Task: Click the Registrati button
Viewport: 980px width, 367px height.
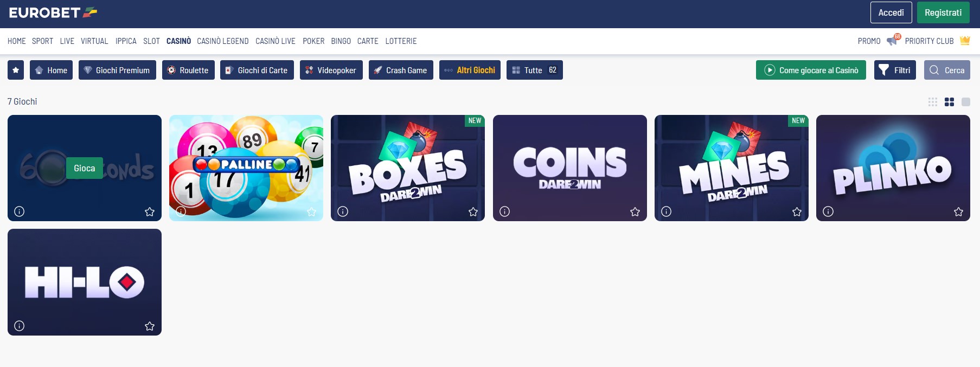Action: point(943,12)
